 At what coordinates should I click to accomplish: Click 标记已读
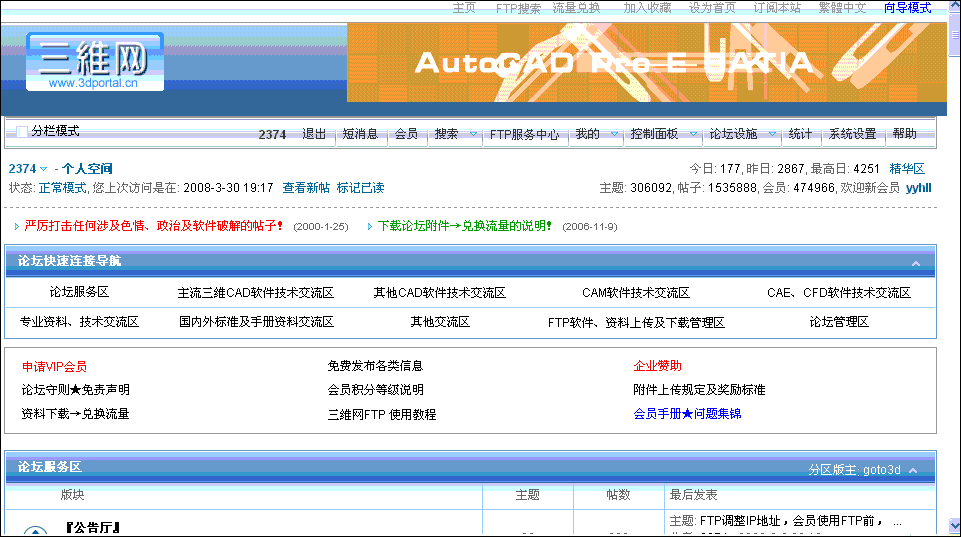(360, 188)
